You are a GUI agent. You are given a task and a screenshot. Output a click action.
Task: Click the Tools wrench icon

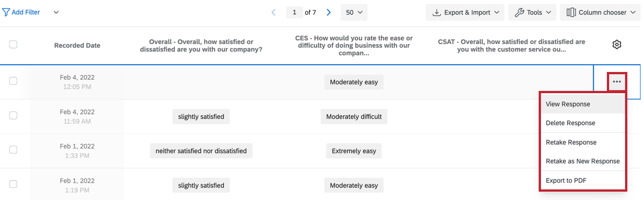(x=519, y=12)
